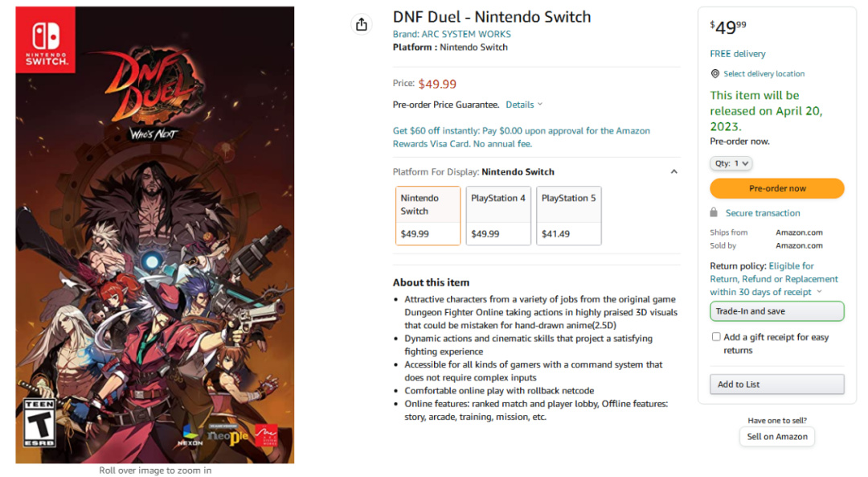Select the PlayStation 4 platform option
The height and width of the screenshot is (477, 868).
498,216
